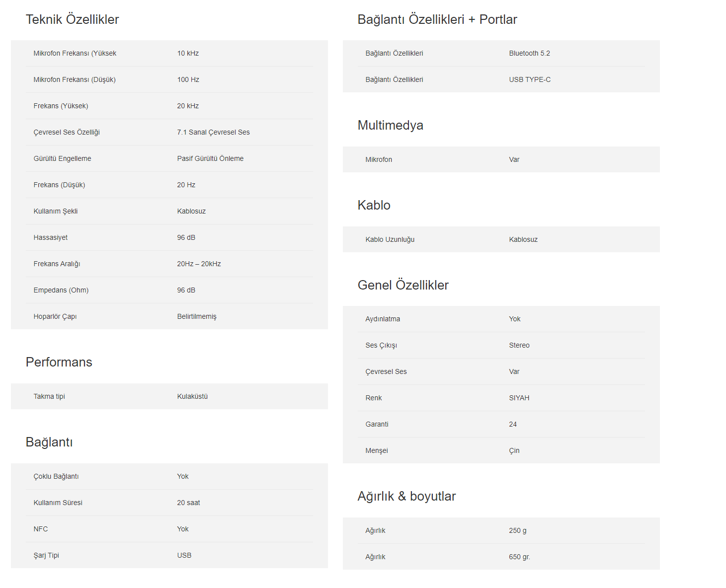Image resolution: width=726 pixels, height=588 pixels.
Task: Click the Menşei Çin value
Action: pyautogui.click(x=514, y=450)
